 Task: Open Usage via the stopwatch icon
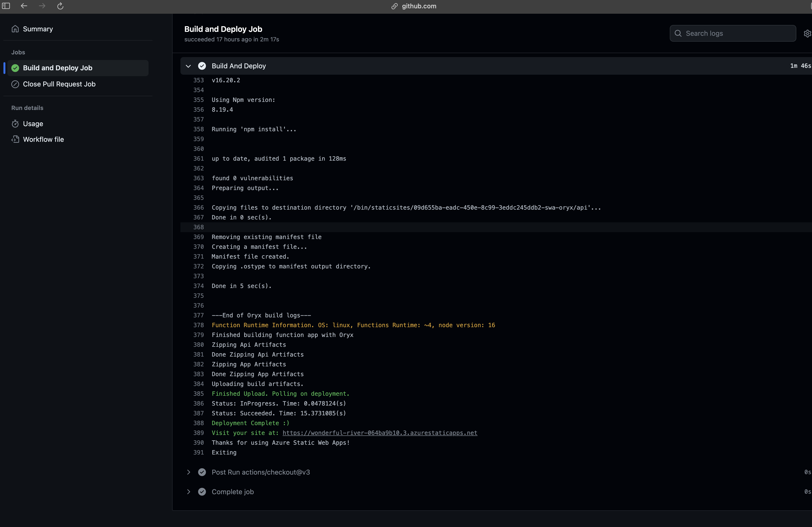point(16,123)
